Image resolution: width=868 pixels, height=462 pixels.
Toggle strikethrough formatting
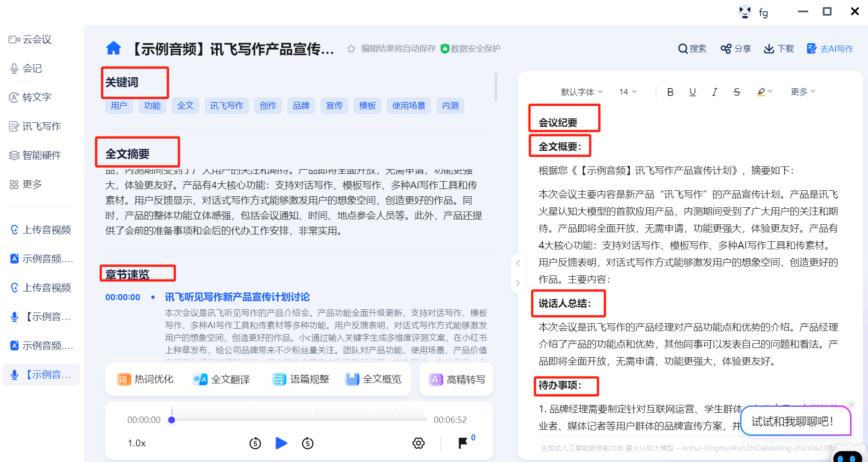736,92
